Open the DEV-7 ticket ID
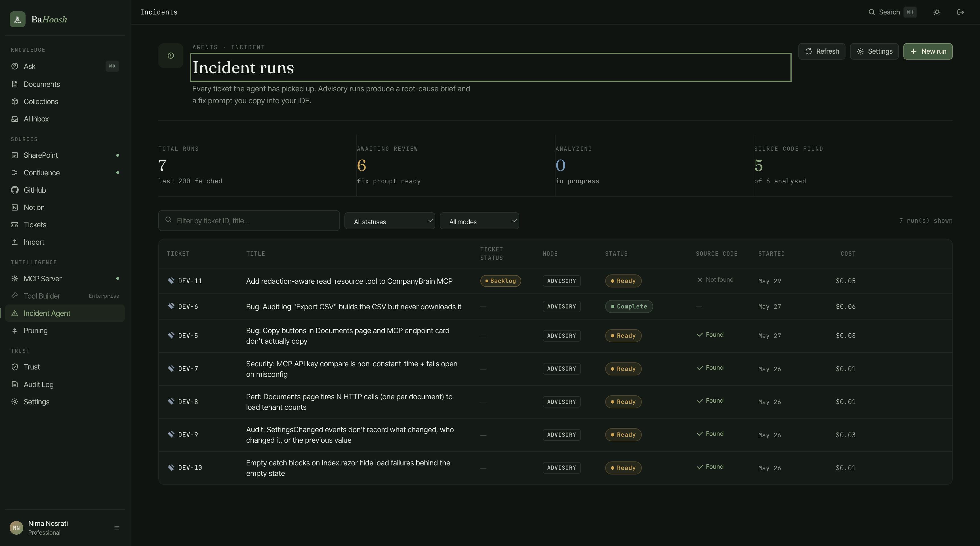The image size is (980, 546). pos(188,369)
